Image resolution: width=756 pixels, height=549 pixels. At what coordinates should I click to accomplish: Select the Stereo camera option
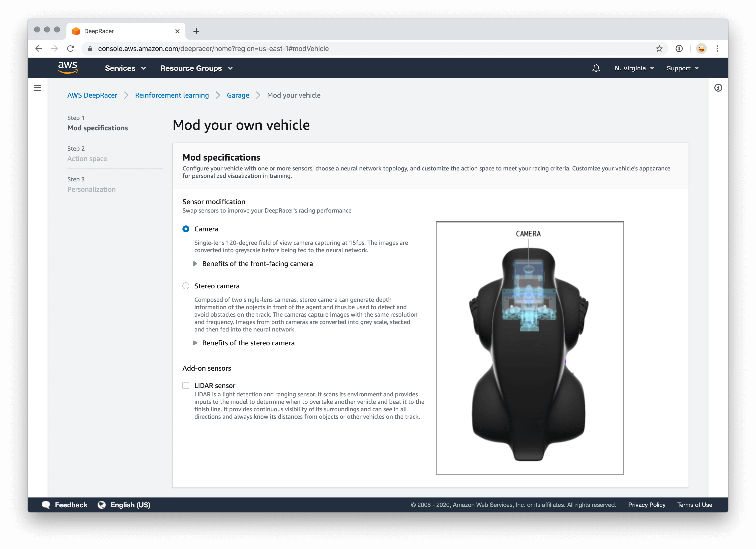(x=186, y=286)
